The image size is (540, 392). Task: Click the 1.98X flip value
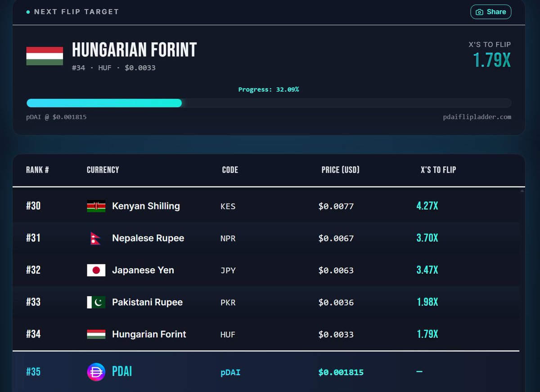pos(427,302)
